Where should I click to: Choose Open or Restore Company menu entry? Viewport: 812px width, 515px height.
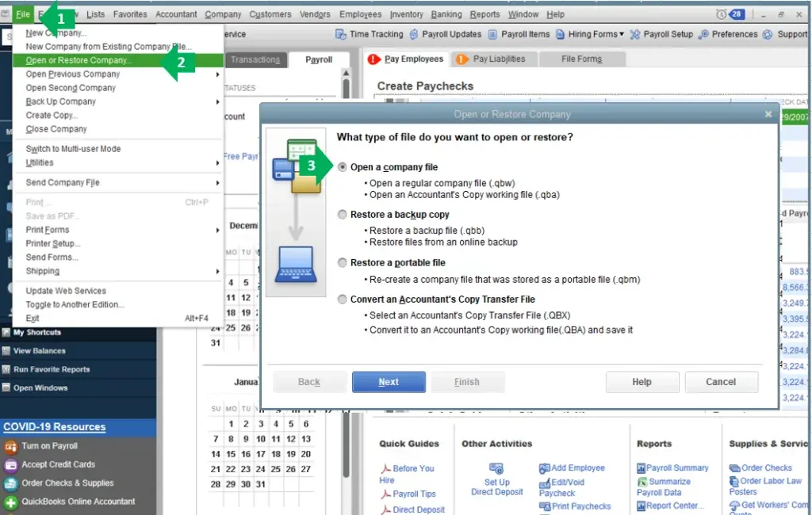pyautogui.click(x=118, y=60)
